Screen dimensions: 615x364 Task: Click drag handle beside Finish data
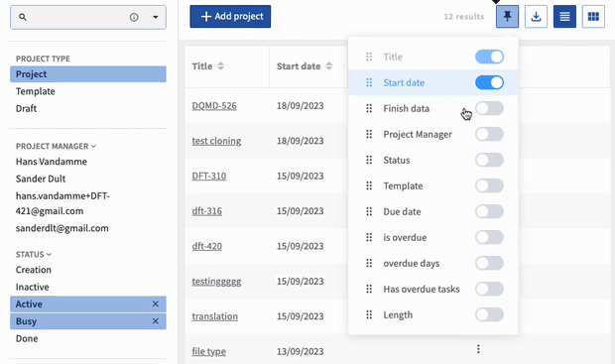[x=369, y=109]
